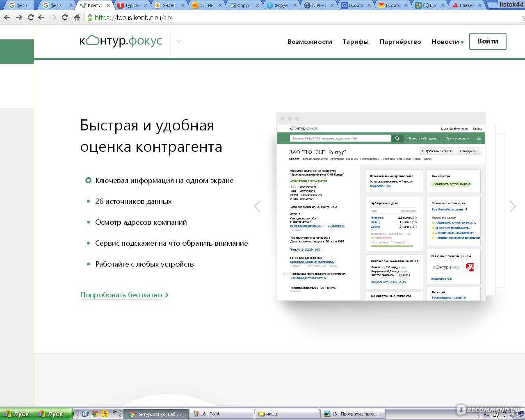The image size is (525, 420).
Task: Click the RU language indicator in tray
Action: click(486, 414)
